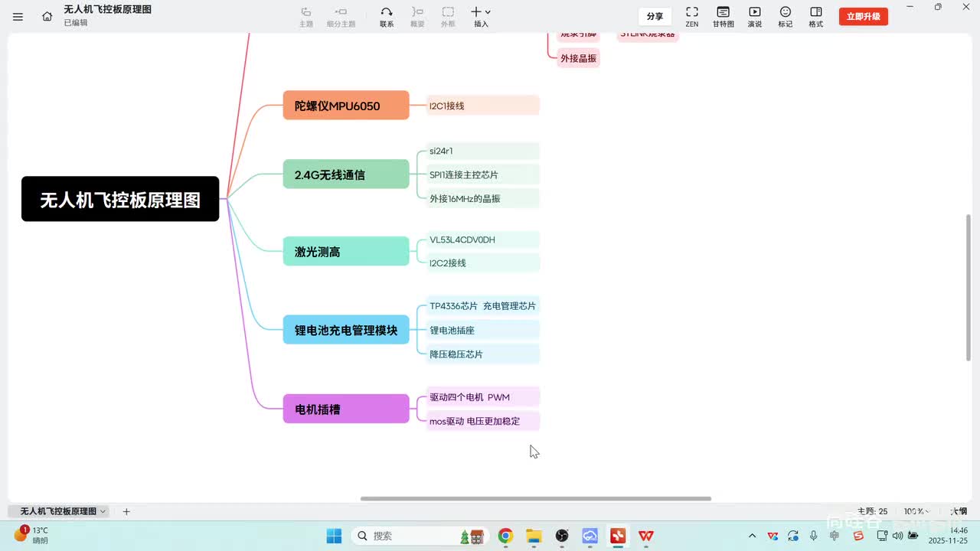Open WPS Office from the taskbar
This screenshot has width=980, height=551.
(646, 536)
